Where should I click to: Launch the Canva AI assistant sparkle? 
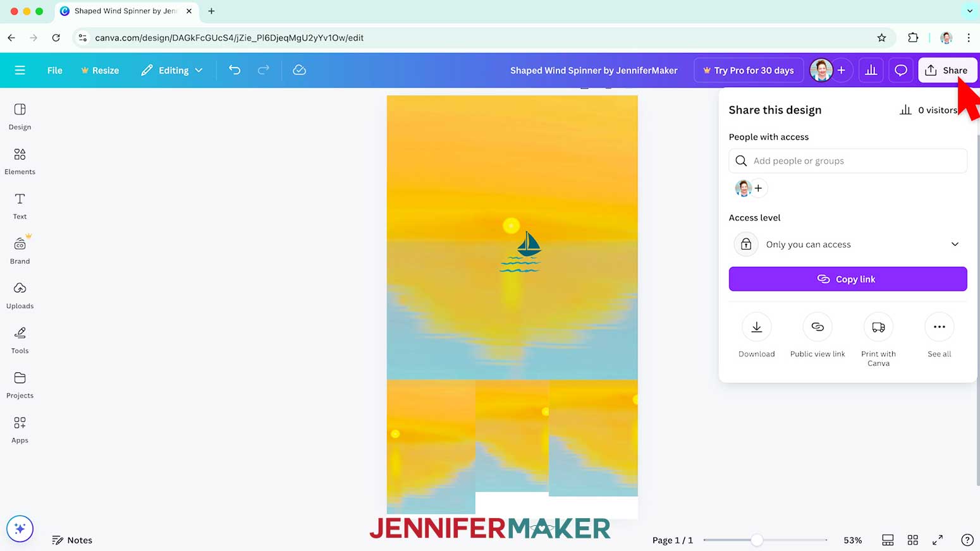[20, 529]
